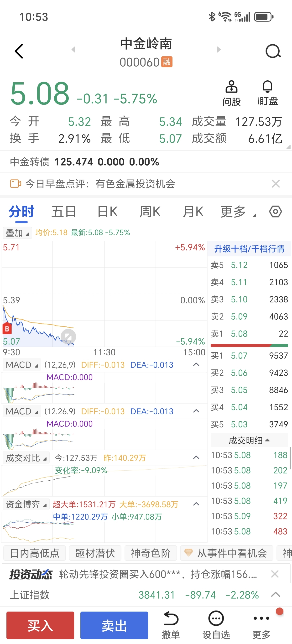Switch to 月K chart tab
The image size is (292, 644).
[x=193, y=212]
